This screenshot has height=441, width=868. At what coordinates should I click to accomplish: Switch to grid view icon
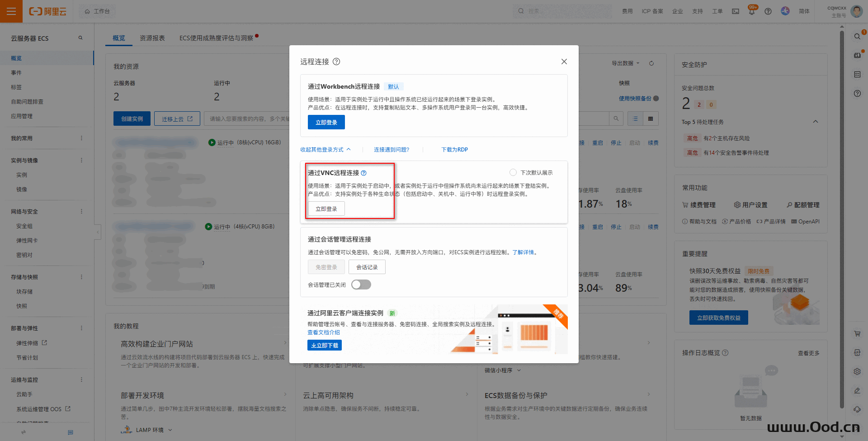(x=651, y=119)
